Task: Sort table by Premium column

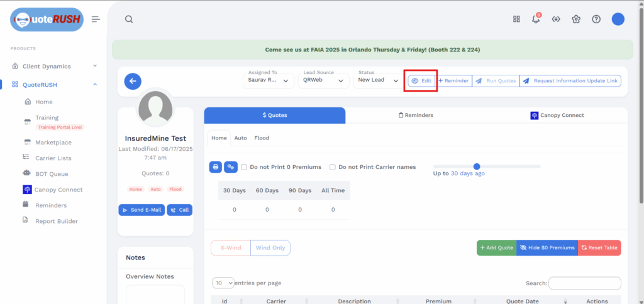Action: (438, 301)
